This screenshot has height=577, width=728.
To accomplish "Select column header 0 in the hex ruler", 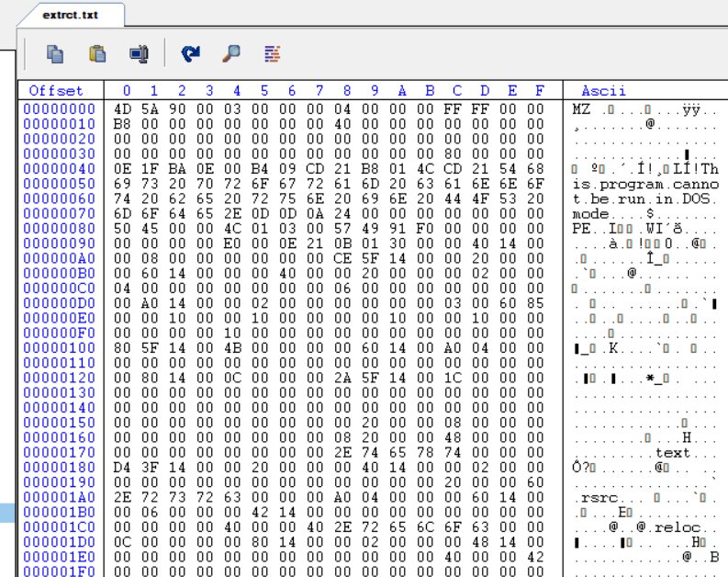I will point(126,91).
